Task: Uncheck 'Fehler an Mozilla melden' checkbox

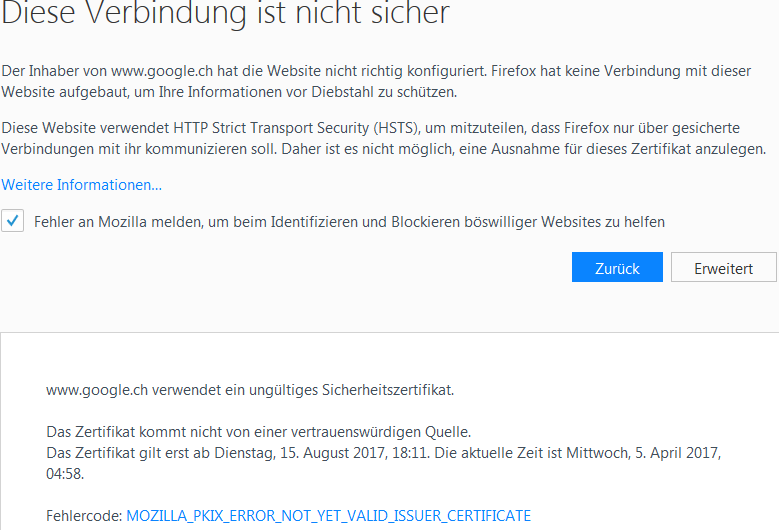Action: [12, 221]
